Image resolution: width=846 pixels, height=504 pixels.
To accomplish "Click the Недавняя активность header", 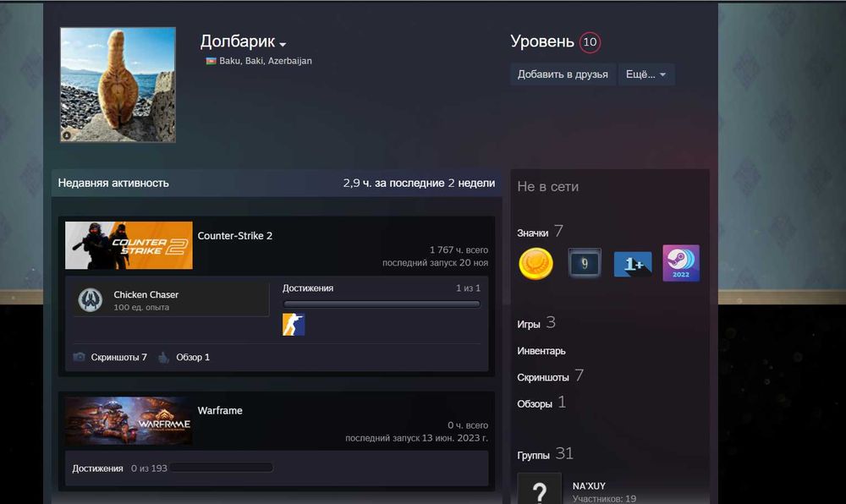I will click(113, 184).
